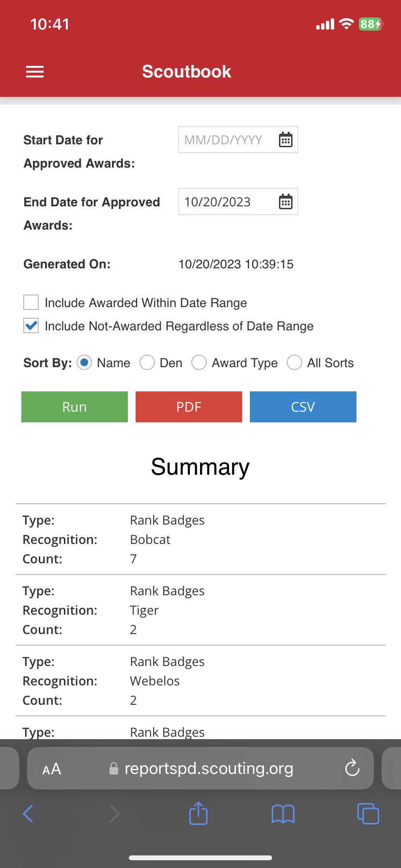
Task: Select the Award Type sort option
Action: 199,362
